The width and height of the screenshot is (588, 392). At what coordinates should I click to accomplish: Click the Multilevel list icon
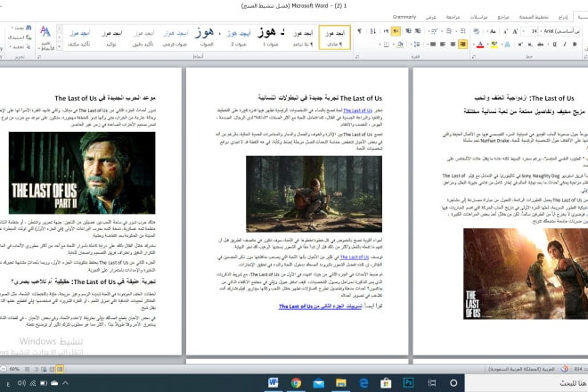coord(433,31)
